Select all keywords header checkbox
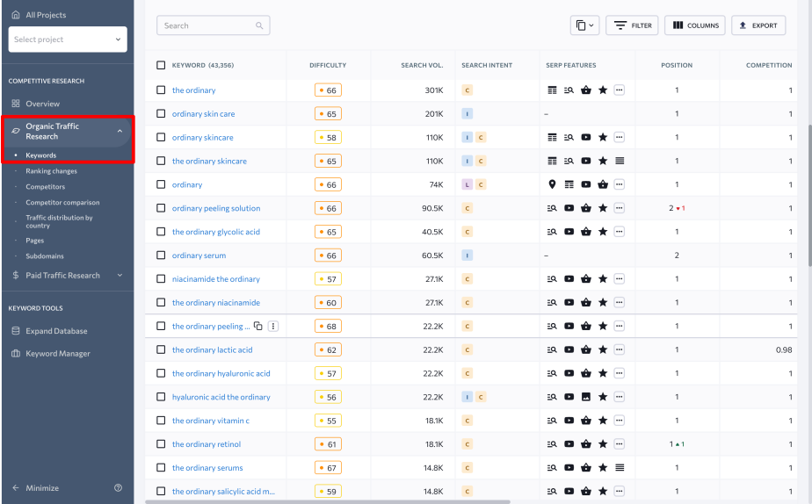 click(161, 65)
